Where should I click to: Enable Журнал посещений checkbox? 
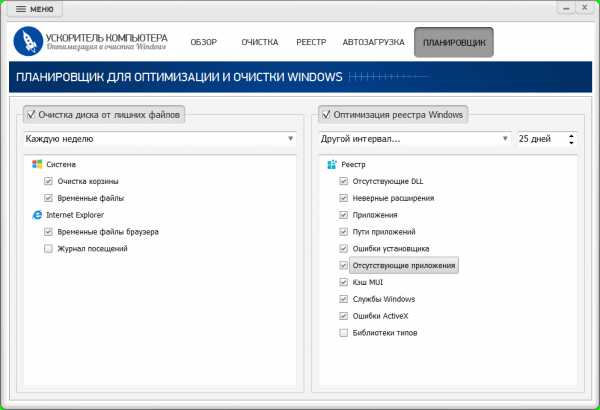pos(48,248)
